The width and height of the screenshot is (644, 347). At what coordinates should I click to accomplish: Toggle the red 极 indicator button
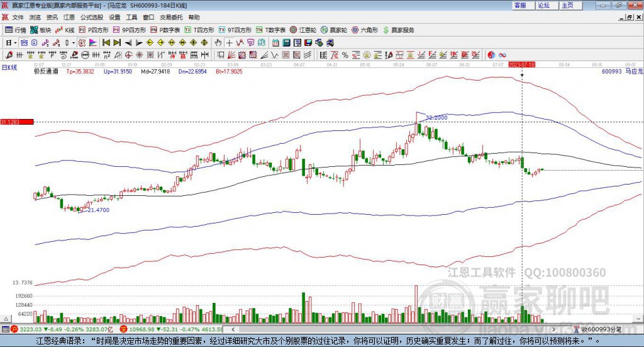[82, 43]
